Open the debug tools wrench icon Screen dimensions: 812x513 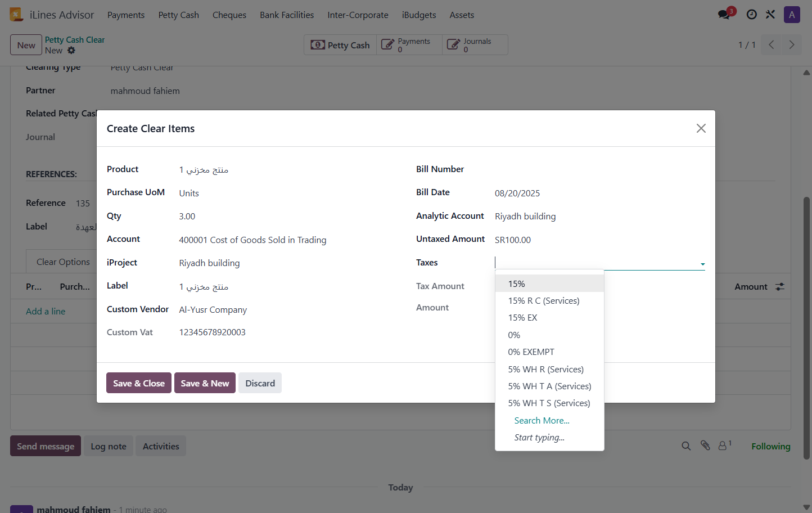pos(770,15)
